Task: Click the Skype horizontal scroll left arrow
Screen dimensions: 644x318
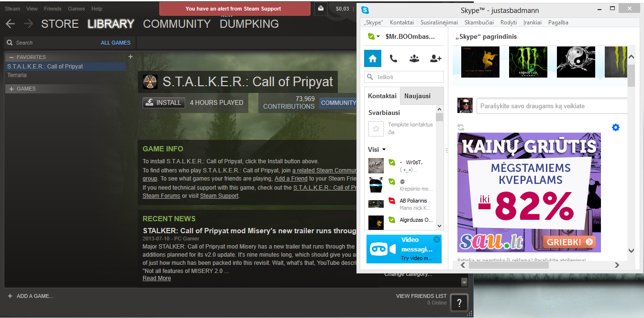Action: (462, 265)
